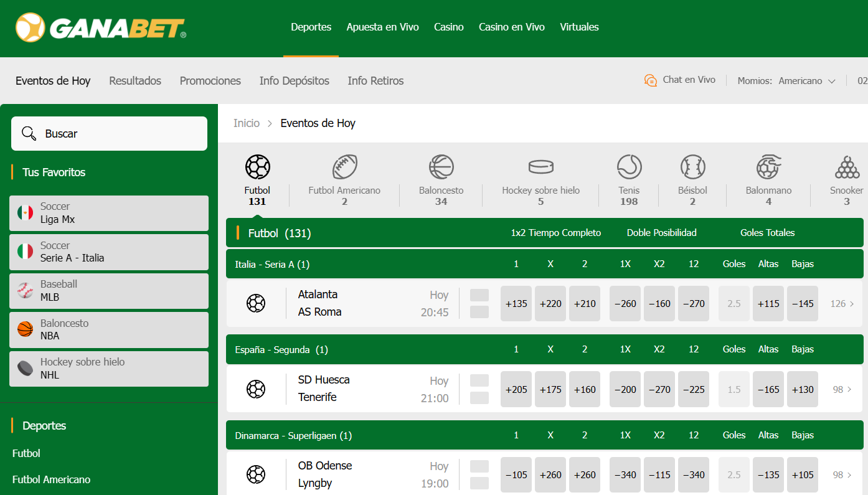Select the Futbol Americano football icon

pos(344,167)
